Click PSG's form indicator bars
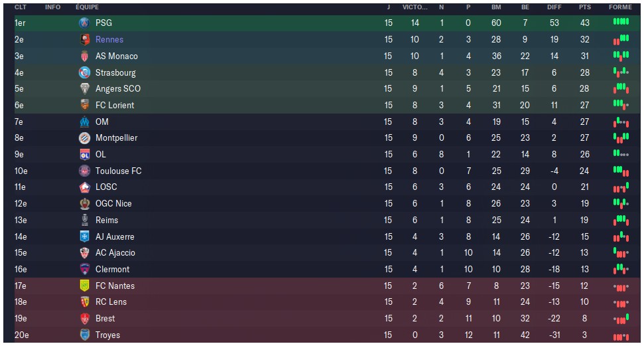The width and height of the screenshot is (644, 346). tap(621, 22)
